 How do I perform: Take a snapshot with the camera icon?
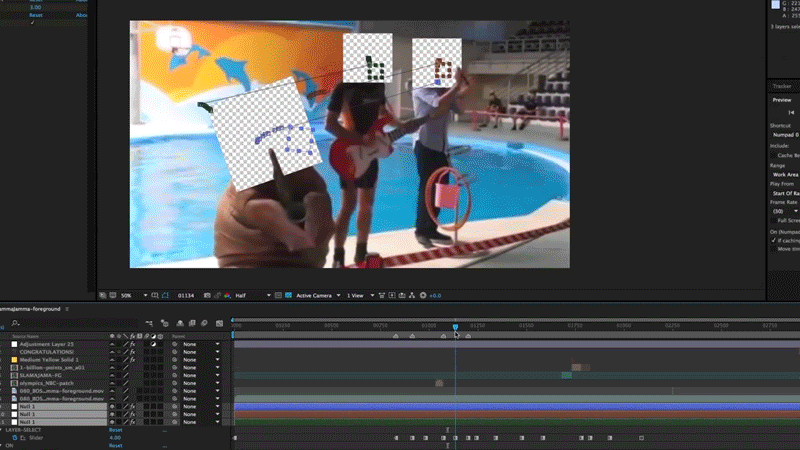[207, 295]
